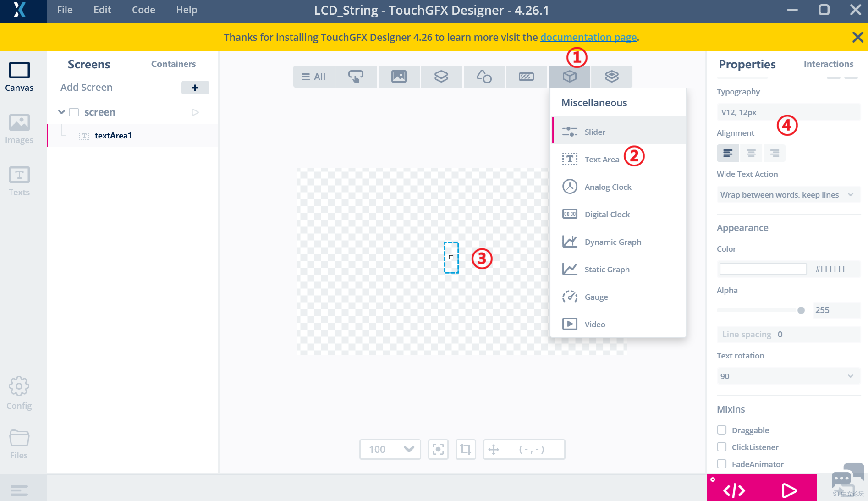Open the Images widget category
The image size is (868, 501).
coord(399,77)
